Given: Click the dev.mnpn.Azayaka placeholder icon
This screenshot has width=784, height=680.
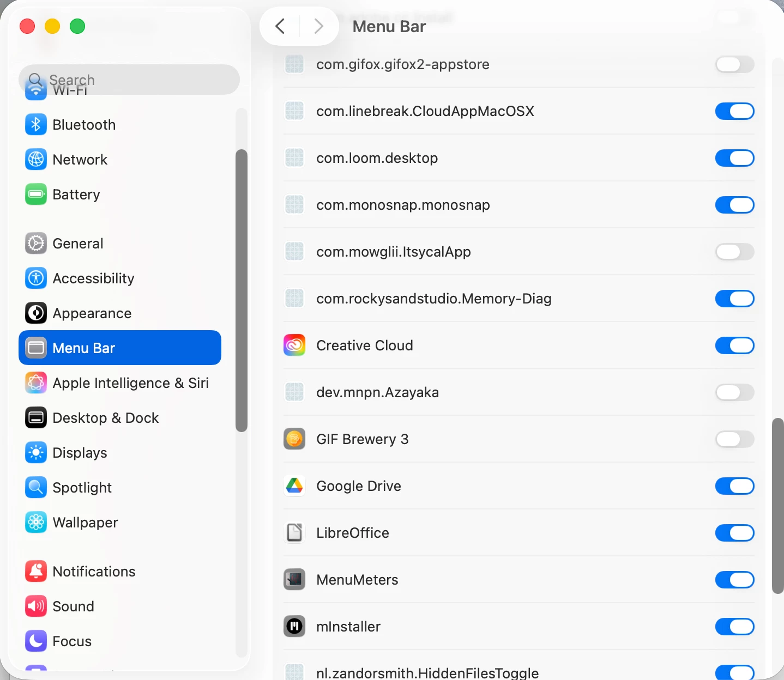Looking at the screenshot, I should [294, 392].
